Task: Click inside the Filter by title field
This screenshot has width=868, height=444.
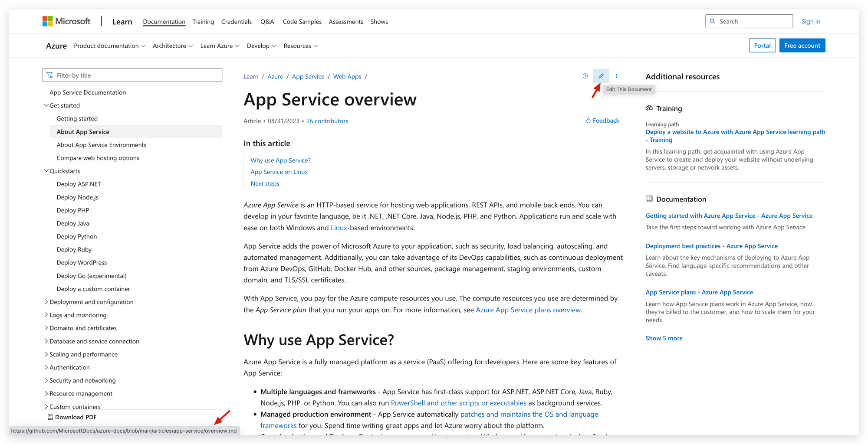Action: coord(132,75)
